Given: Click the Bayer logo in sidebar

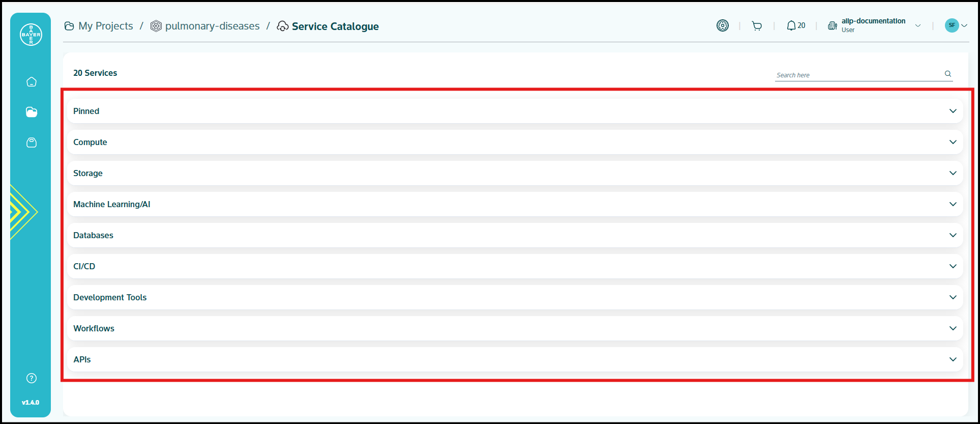Looking at the screenshot, I should click(x=31, y=35).
